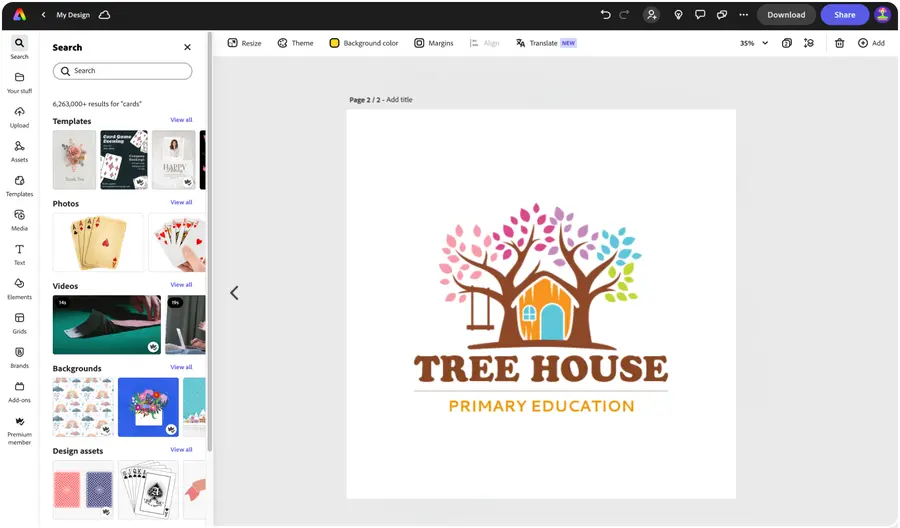Screen dimensions: 900x528
Task: Open the Assets sidebar icon
Action: [20, 152]
